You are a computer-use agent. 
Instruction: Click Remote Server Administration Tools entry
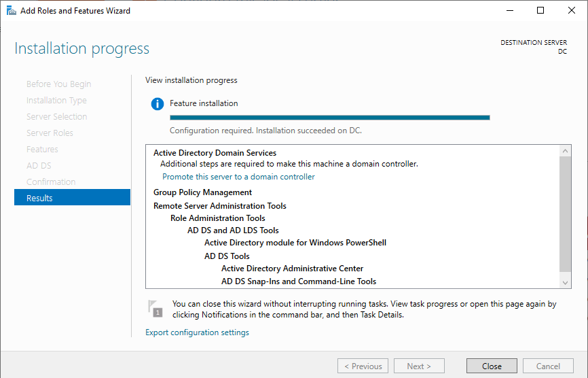point(220,206)
